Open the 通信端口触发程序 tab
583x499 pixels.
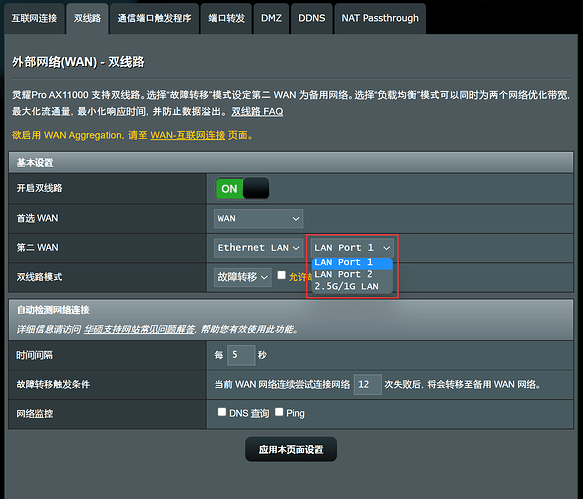pyautogui.click(x=154, y=19)
